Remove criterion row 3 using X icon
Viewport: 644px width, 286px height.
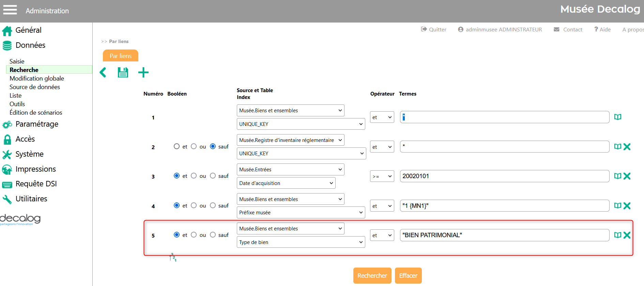coord(627,176)
